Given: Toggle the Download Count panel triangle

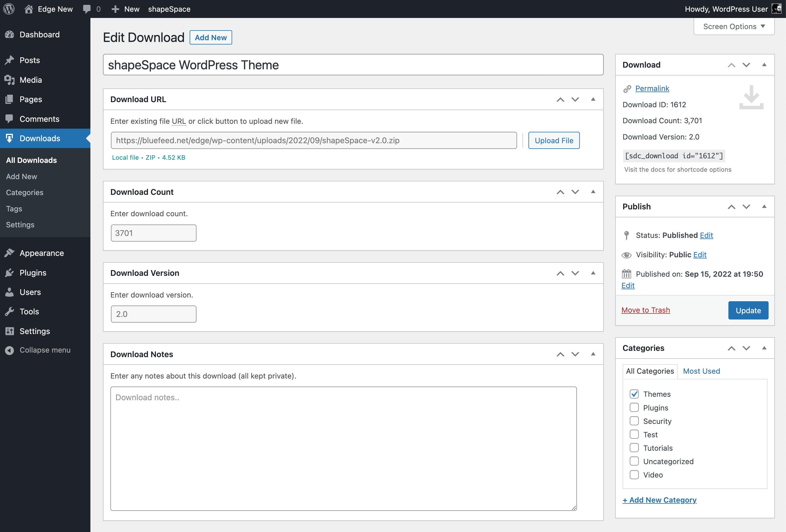Looking at the screenshot, I should pyautogui.click(x=593, y=192).
